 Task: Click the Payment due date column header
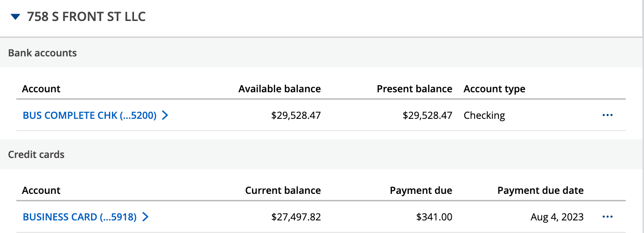point(540,190)
